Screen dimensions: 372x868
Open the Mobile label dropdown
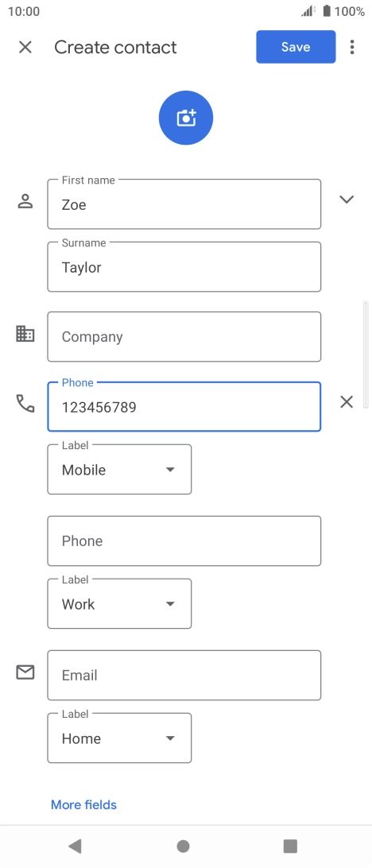119,470
